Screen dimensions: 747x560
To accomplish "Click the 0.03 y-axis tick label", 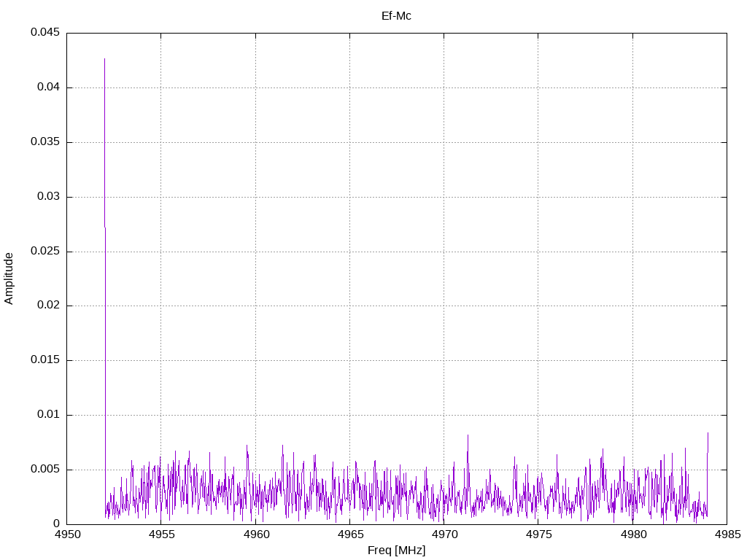I will coord(47,197).
